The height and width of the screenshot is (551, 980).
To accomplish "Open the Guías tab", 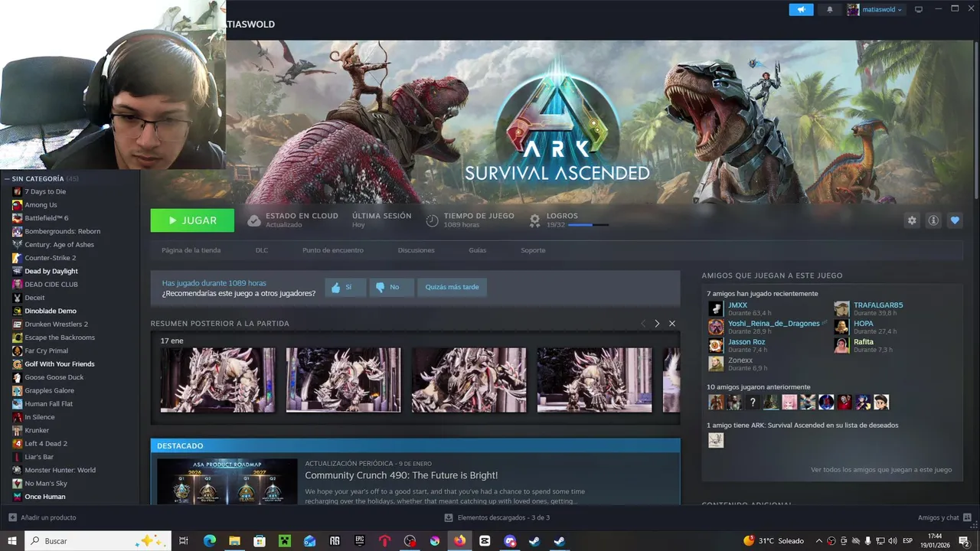I will pyautogui.click(x=477, y=250).
